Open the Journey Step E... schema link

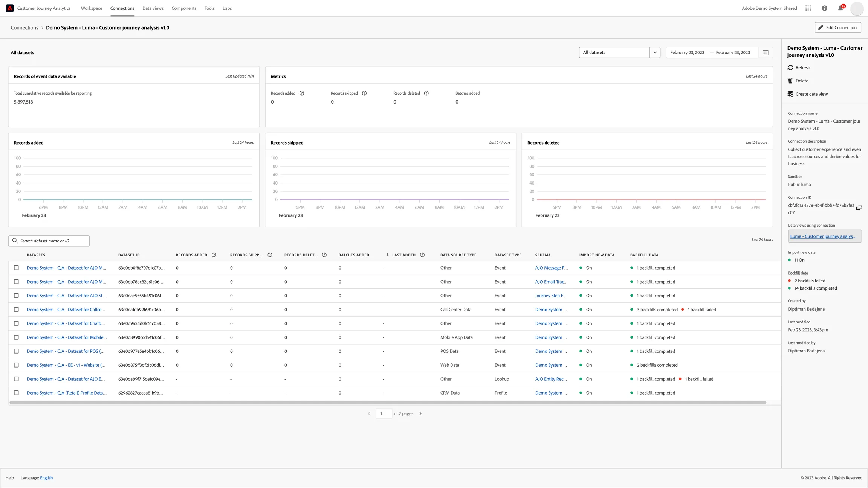551,296
